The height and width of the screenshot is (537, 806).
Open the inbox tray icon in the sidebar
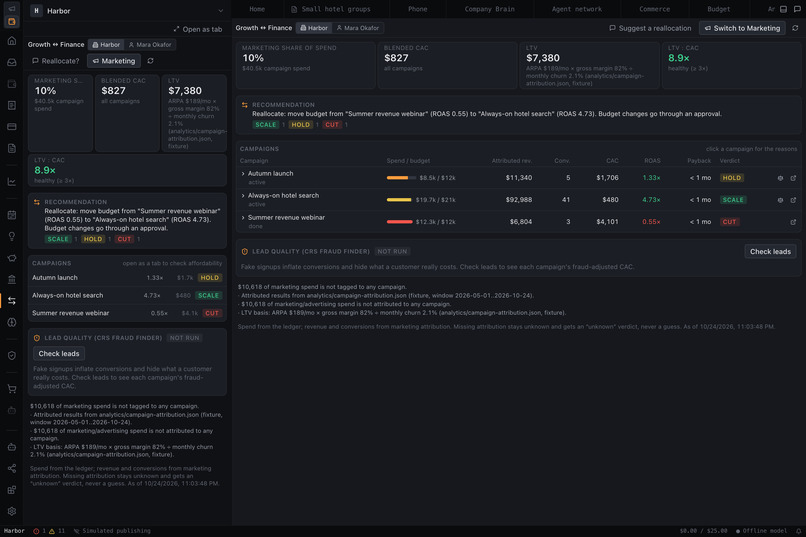(x=11, y=62)
